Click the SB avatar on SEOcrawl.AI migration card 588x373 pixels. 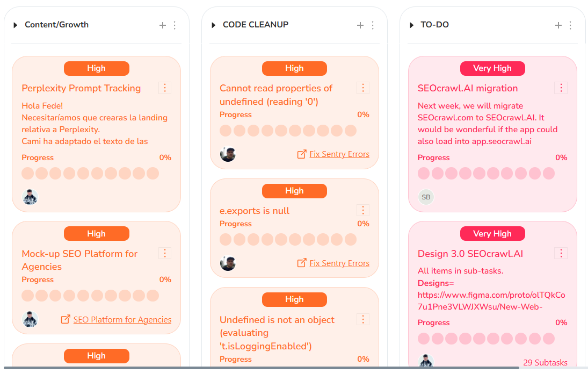[x=426, y=197]
